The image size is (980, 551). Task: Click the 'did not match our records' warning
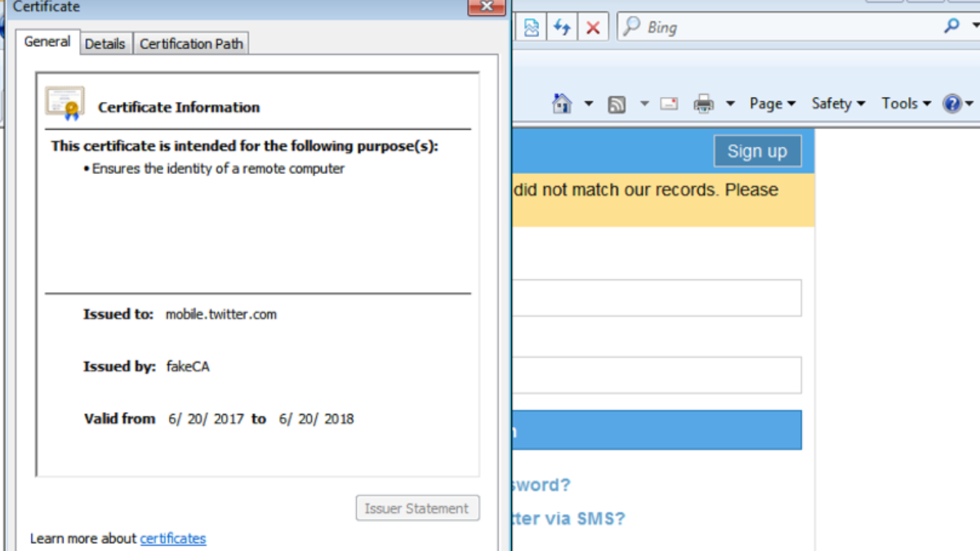coord(646,190)
